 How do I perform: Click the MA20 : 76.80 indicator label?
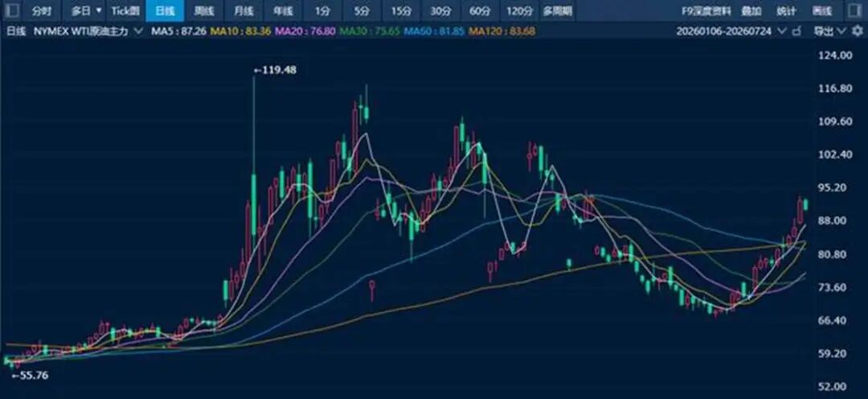[x=305, y=31]
